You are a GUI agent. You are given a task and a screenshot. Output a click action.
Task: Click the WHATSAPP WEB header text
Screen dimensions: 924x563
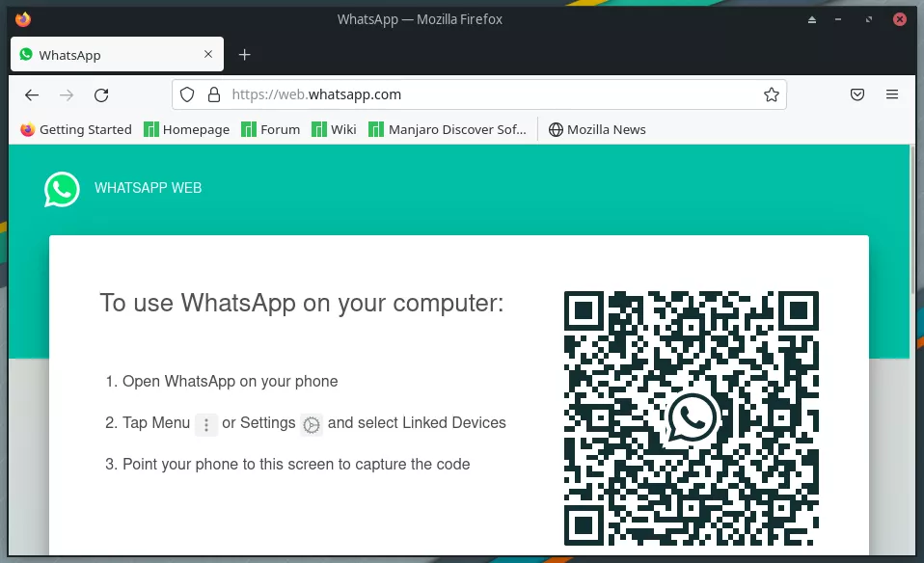point(148,188)
